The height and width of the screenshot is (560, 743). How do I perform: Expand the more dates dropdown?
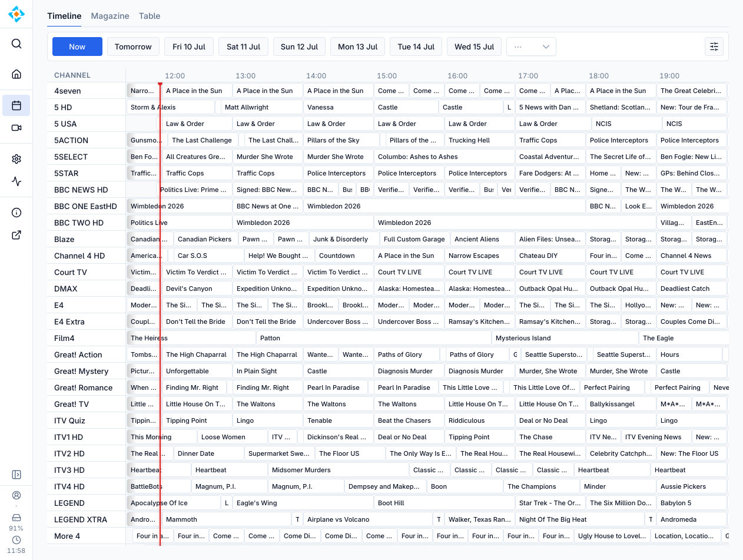(531, 47)
